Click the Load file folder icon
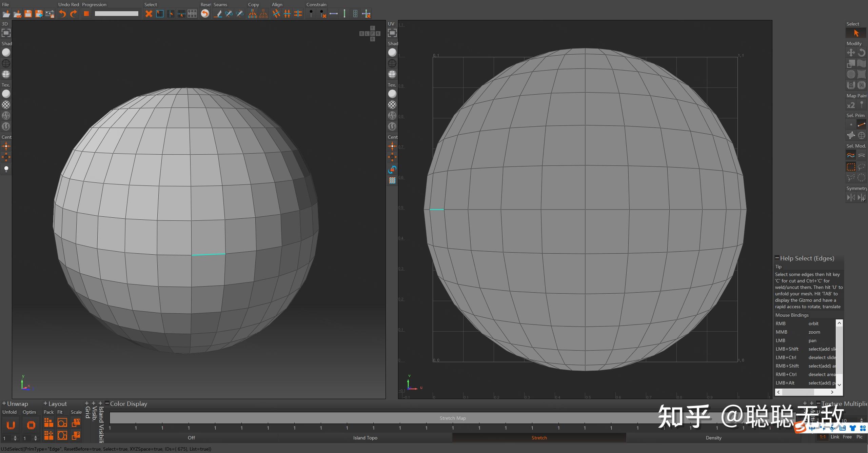 pos(6,14)
